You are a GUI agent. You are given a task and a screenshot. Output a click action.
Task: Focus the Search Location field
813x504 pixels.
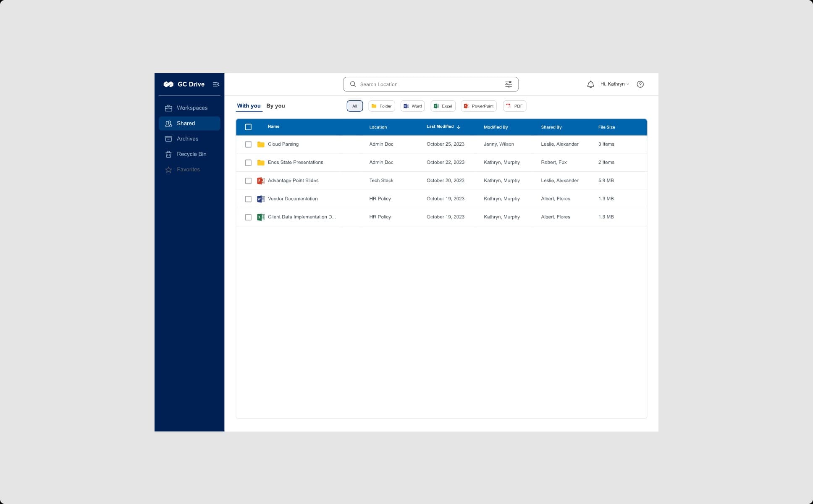(430, 84)
